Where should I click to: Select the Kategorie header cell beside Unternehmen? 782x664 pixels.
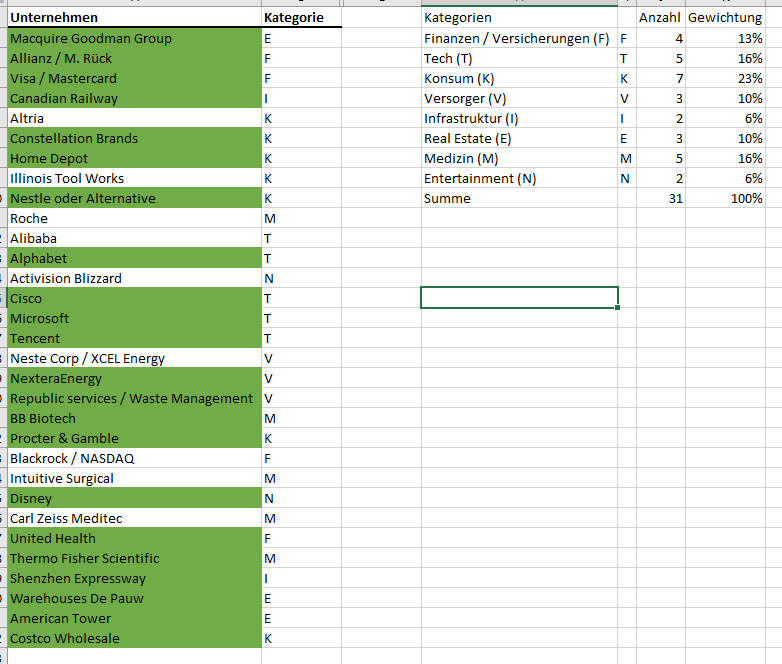click(x=302, y=17)
